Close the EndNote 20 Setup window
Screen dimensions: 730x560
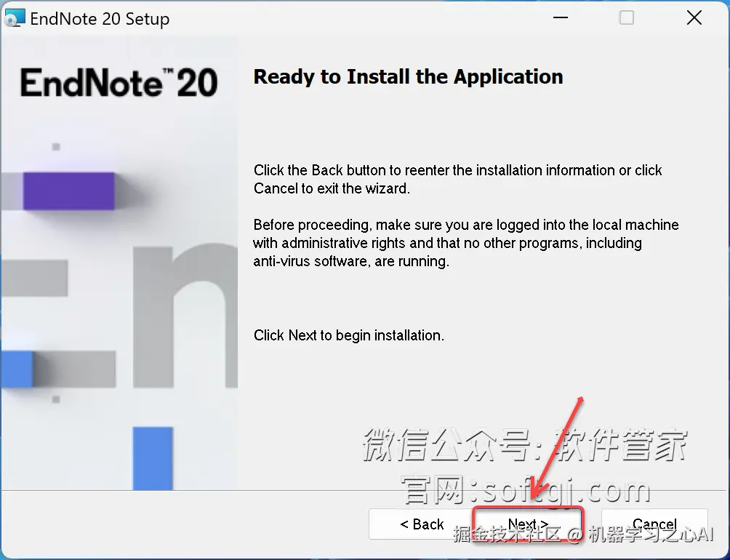pos(694,17)
